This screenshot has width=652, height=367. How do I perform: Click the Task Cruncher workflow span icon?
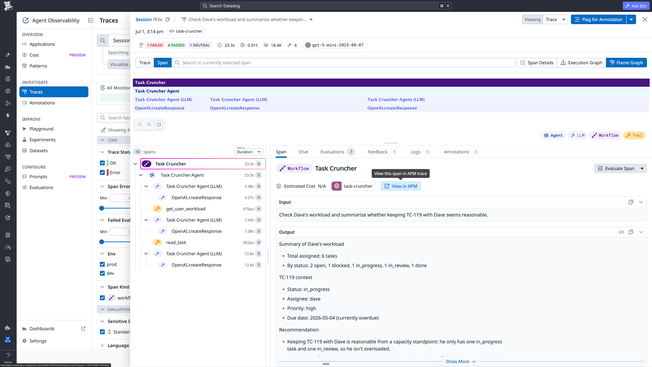[146, 164]
